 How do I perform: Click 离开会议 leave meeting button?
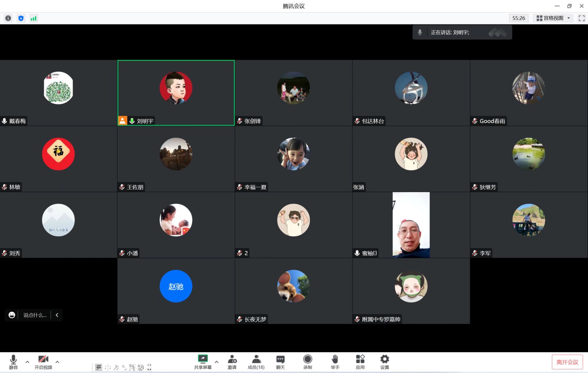pos(567,362)
